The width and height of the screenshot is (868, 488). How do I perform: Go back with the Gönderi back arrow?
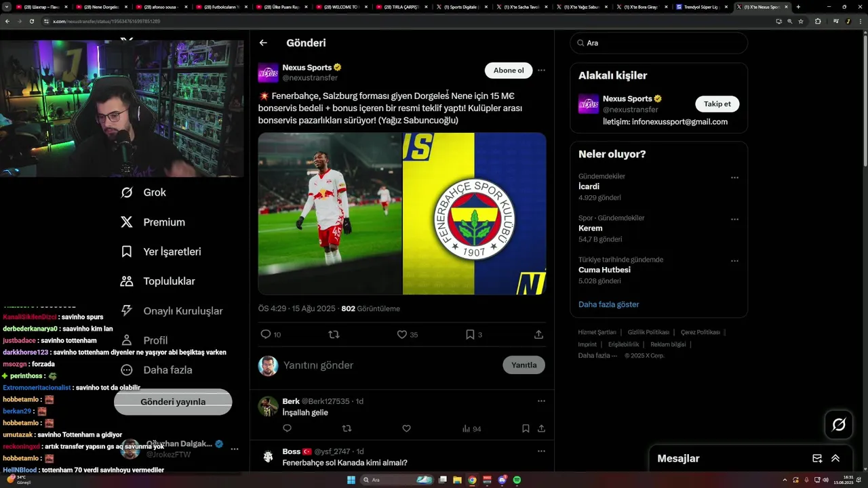263,43
